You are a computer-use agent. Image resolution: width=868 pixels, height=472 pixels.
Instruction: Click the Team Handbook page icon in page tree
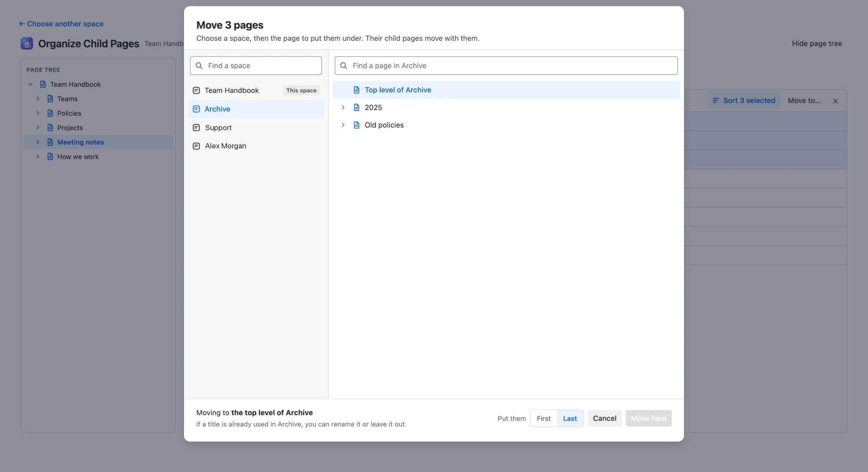(x=43, y=84)
